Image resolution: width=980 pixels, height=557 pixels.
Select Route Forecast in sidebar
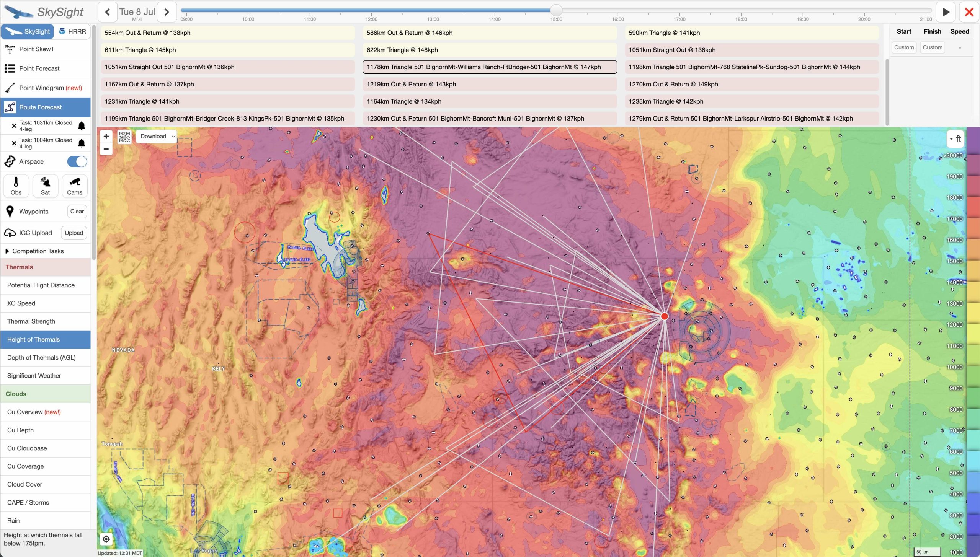click(46, 107)
